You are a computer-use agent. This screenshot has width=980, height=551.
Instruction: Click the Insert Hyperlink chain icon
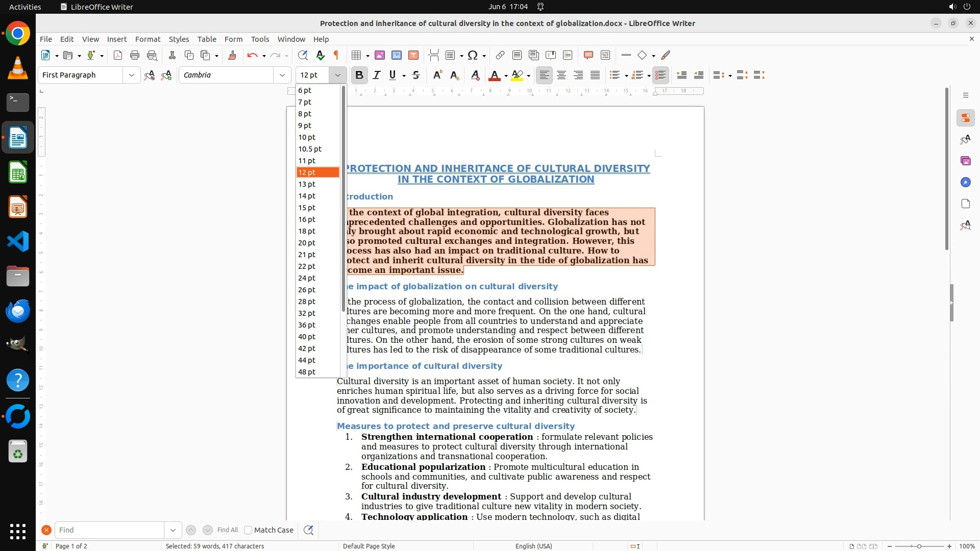[500, 55]
